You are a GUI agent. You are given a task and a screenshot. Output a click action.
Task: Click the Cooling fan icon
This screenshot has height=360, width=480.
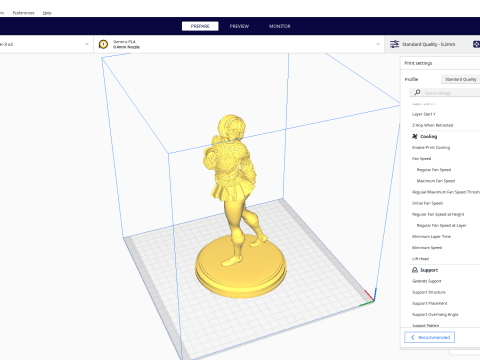[x=415, y=136]
